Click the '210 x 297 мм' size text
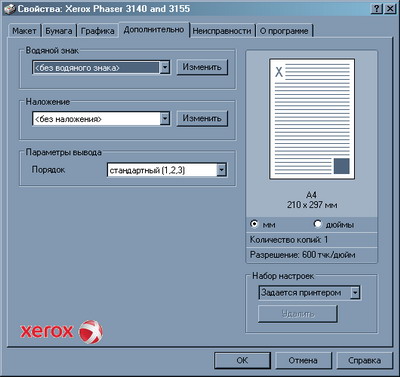This screenshot has width=400, height=377. [x=312, y=205]
